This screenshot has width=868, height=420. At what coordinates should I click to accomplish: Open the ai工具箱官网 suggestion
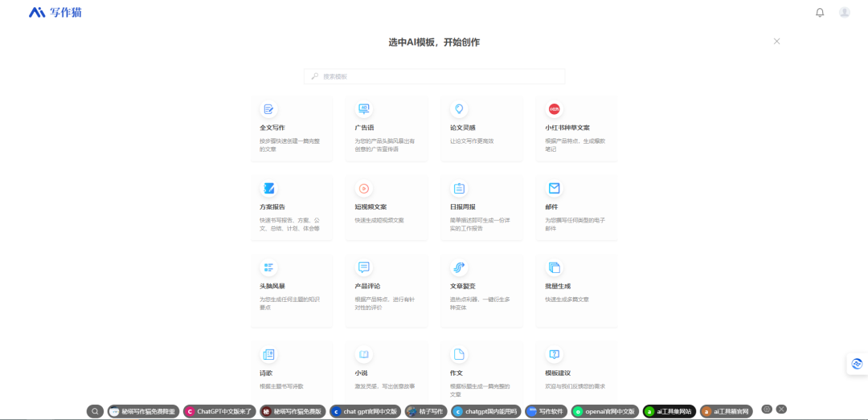point(727,411)
